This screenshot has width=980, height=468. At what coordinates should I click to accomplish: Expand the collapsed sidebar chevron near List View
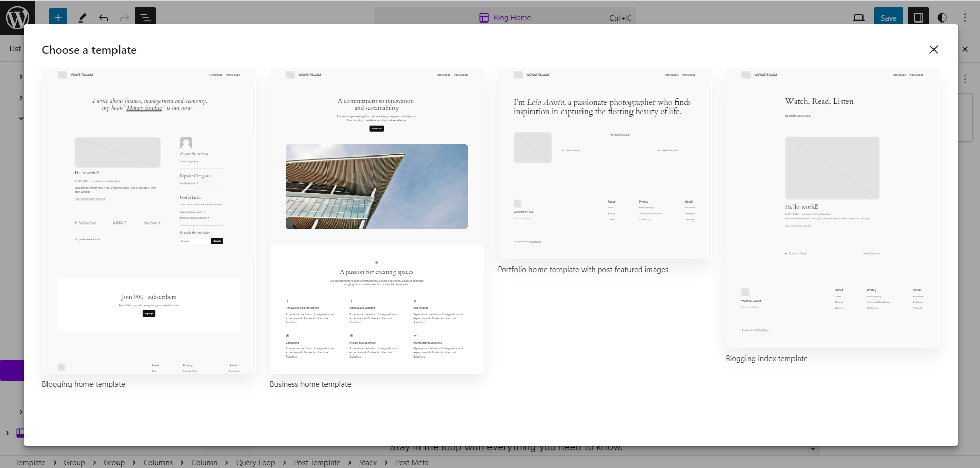(21, 77)
